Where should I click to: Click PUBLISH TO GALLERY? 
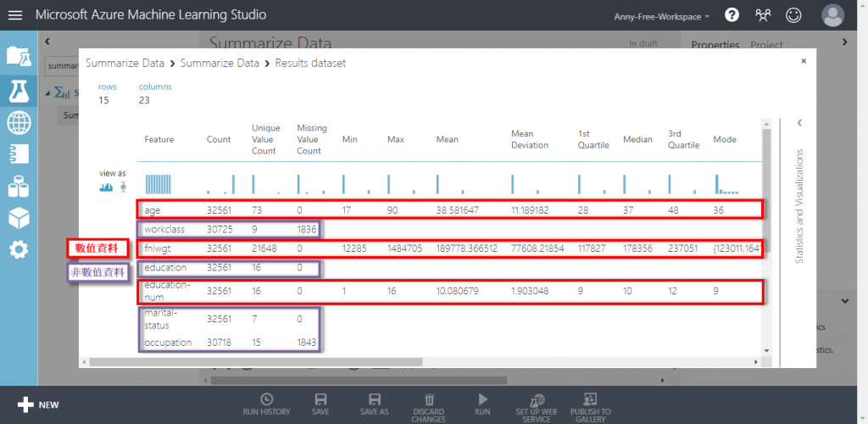click(x=591, y=408)
